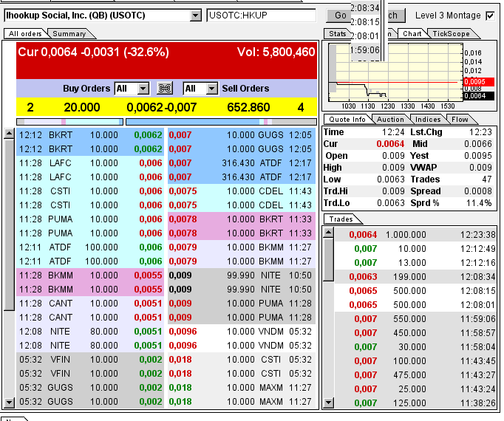Image resolution: width=504 pixels, height=421 pixels.
Task: Click the buy-side depth color bar
Action: 69,122
